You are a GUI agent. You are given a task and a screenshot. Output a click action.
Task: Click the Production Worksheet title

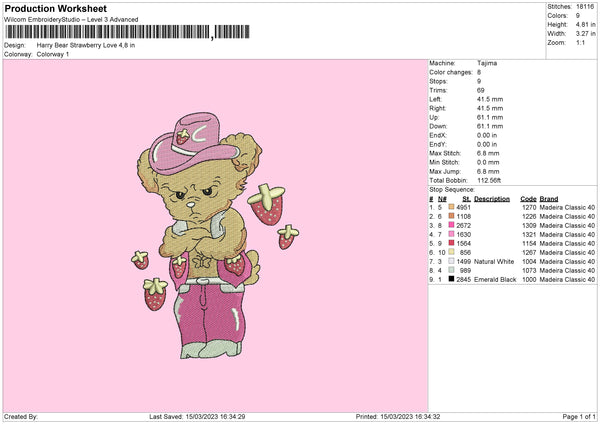pos(55,8)
